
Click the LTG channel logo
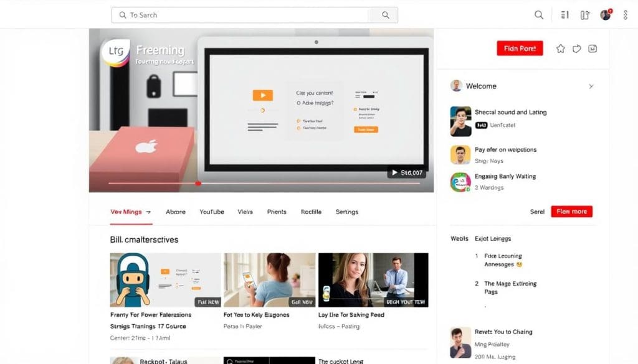click(115, 52)
